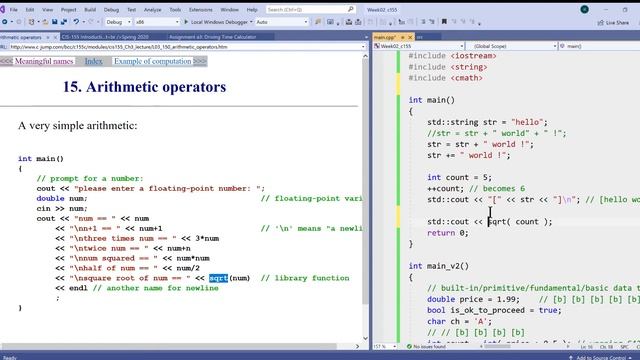640x360 pixels.
Task: Click the magnifier icon in the search box
Action: (350, 9)
